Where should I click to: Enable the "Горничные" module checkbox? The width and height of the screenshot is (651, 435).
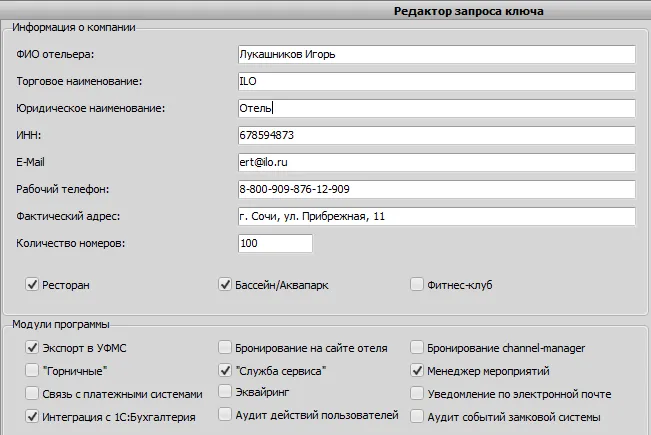pyautogui.click(x=32, y=371)
